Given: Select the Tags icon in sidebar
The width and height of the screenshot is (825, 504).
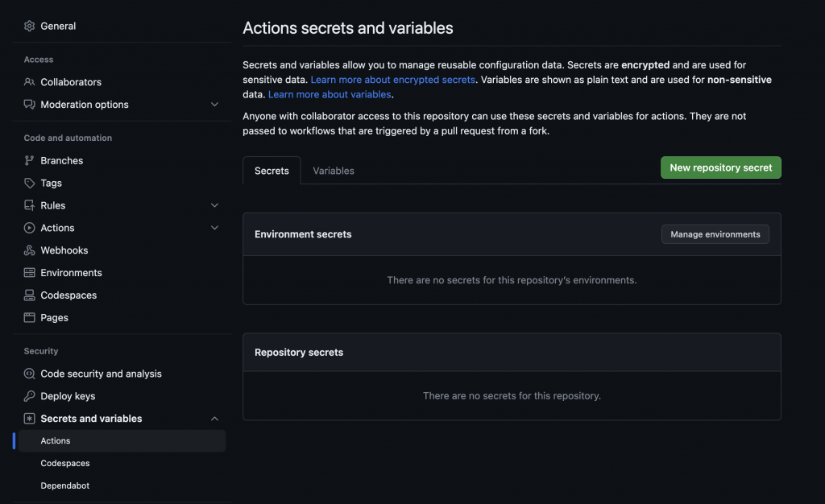Looking at the screenshot, I should coord(30,184).
